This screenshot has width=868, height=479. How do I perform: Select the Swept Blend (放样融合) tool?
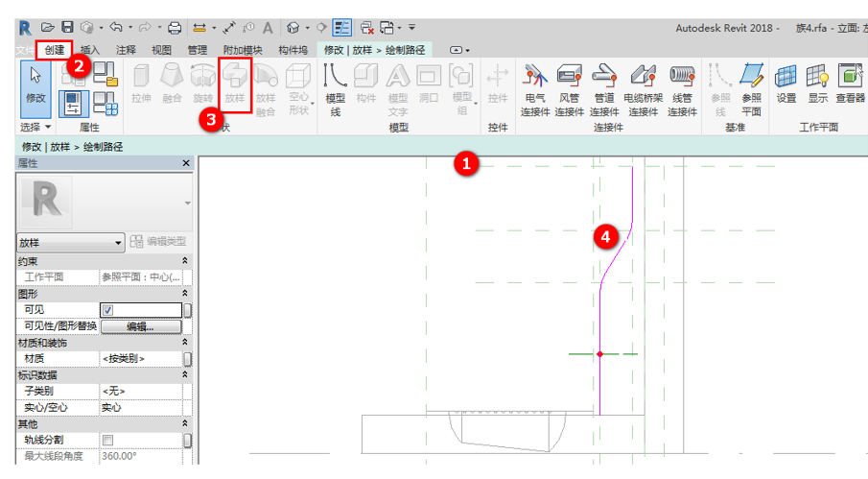coord(266,88)
